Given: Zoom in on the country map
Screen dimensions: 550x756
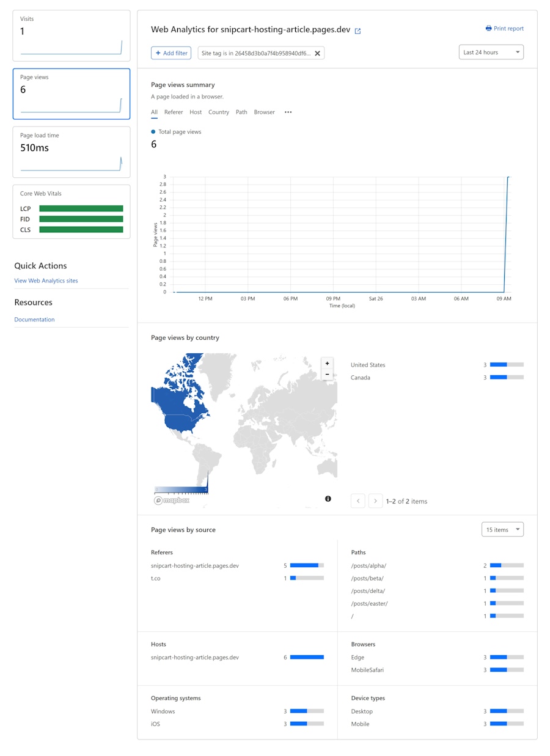Looking at the screenshot, I should click(327, 363).
